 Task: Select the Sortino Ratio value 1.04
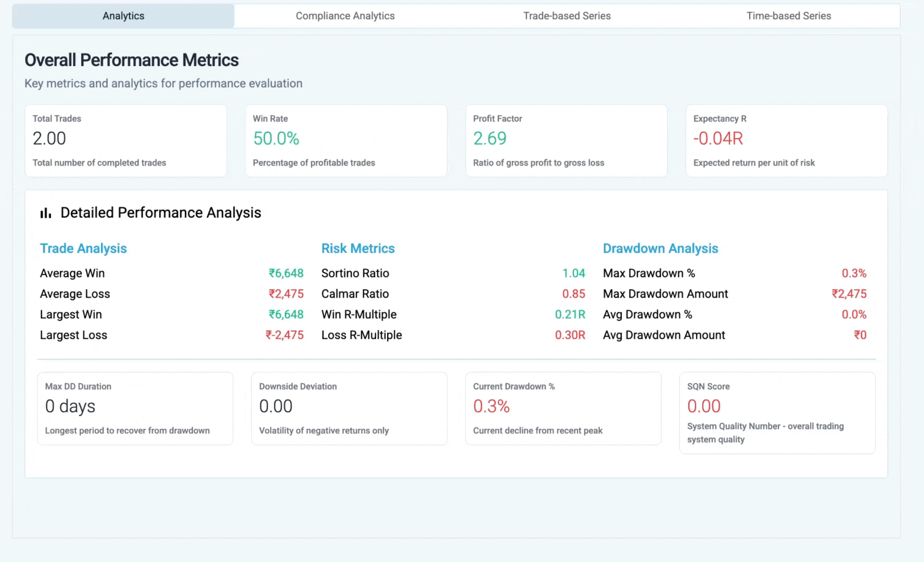(574, 273)
